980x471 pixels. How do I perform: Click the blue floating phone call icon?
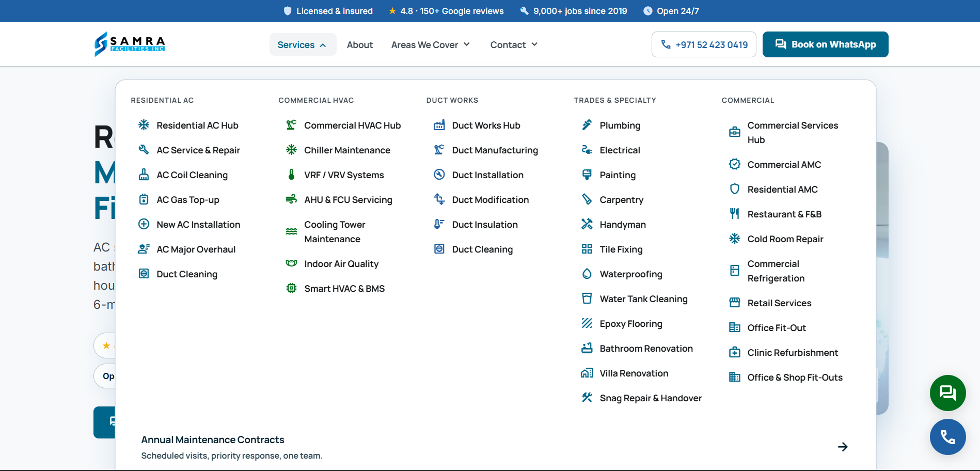pyautogui.click(x=947, y=437)
